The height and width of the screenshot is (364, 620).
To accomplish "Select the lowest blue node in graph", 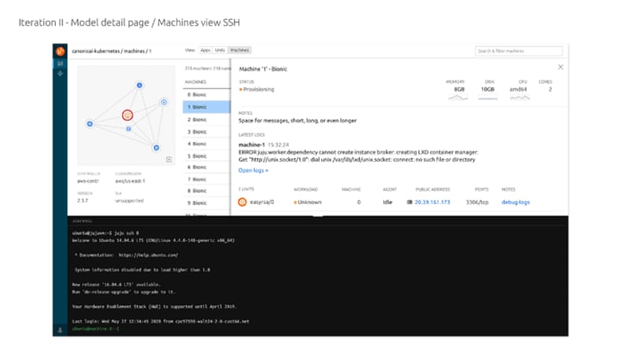I will [x=156, y=147].
